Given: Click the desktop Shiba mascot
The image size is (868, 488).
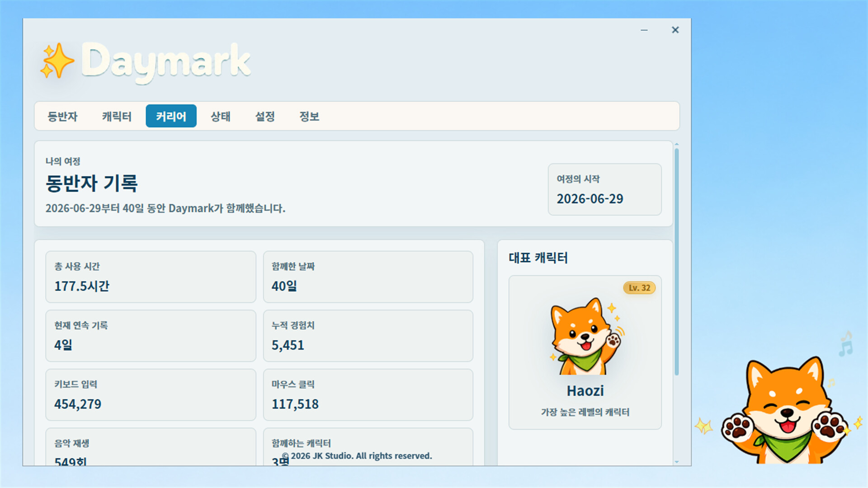Looking at the screenshot, I should pyautogui.click(x=786, y=410).
